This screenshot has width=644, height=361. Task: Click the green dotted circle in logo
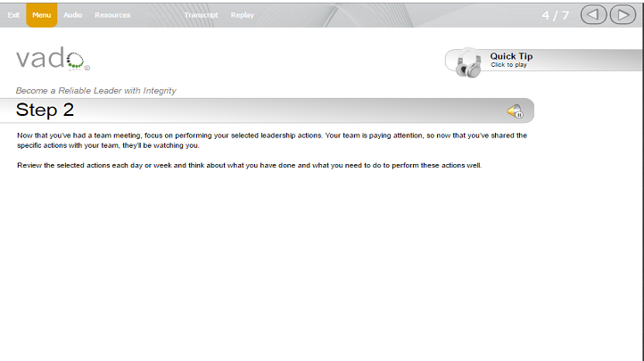point(75,62)
